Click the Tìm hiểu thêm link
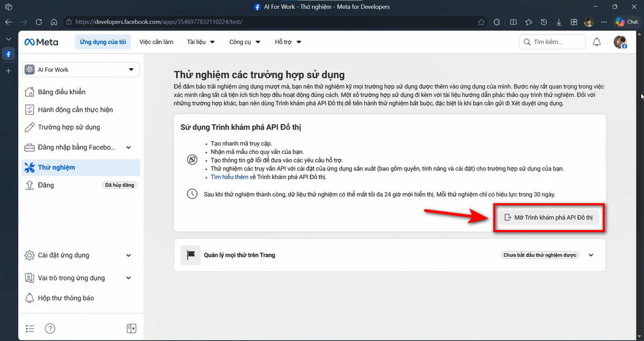644x341 pixels. pos(230,177)
